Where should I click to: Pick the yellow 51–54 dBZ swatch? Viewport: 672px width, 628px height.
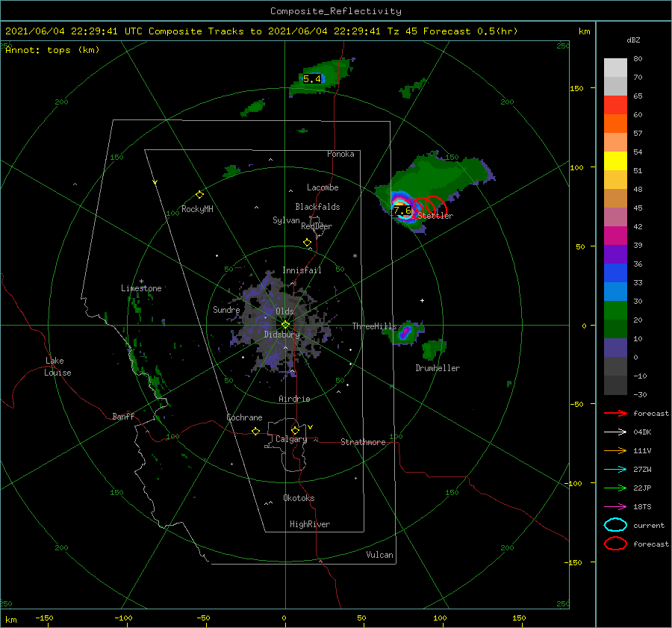click(615, 161)
